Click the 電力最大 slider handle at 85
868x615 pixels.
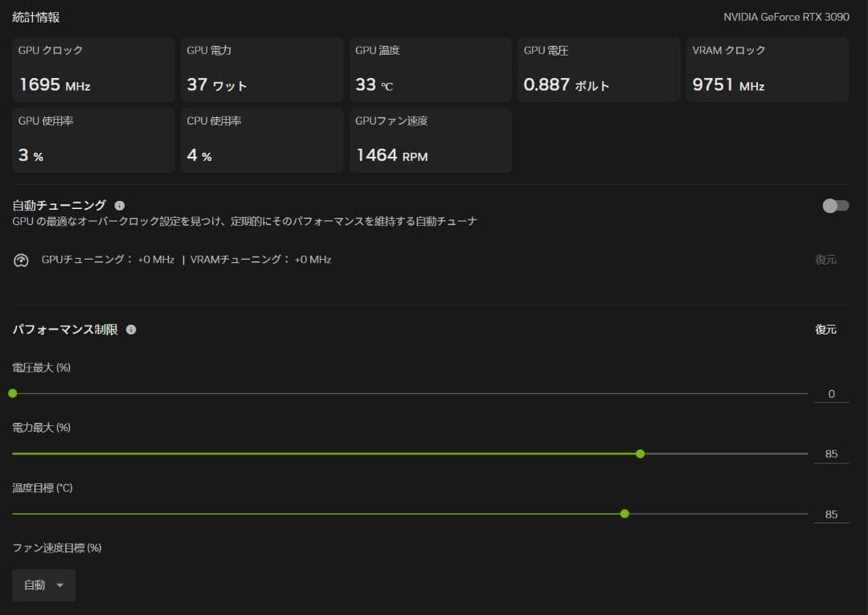640,453
